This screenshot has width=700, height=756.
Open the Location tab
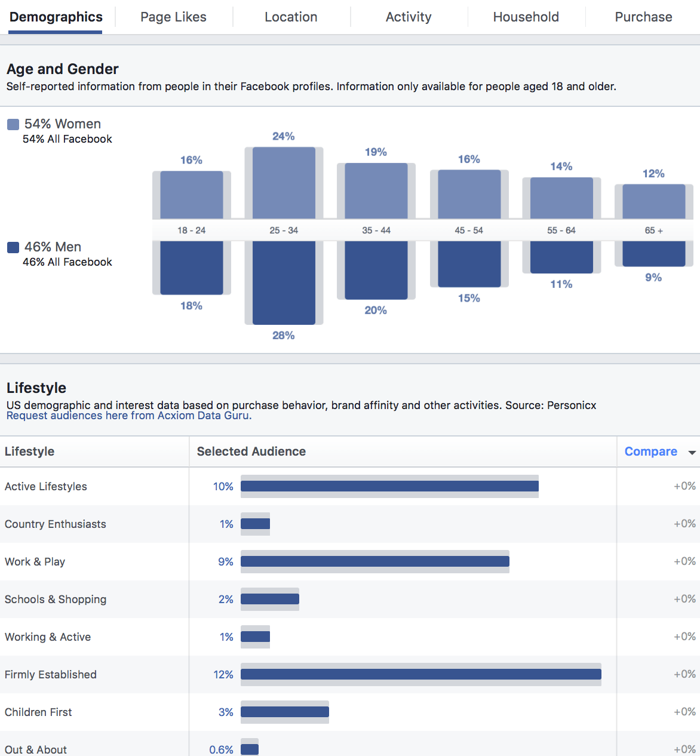pos(291,17)
